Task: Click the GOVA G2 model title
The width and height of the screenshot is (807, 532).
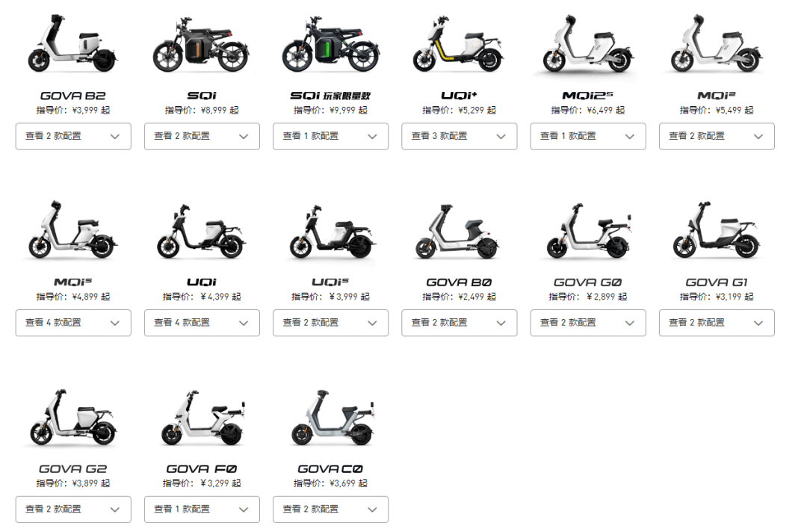Action: (x=73, y=468)
